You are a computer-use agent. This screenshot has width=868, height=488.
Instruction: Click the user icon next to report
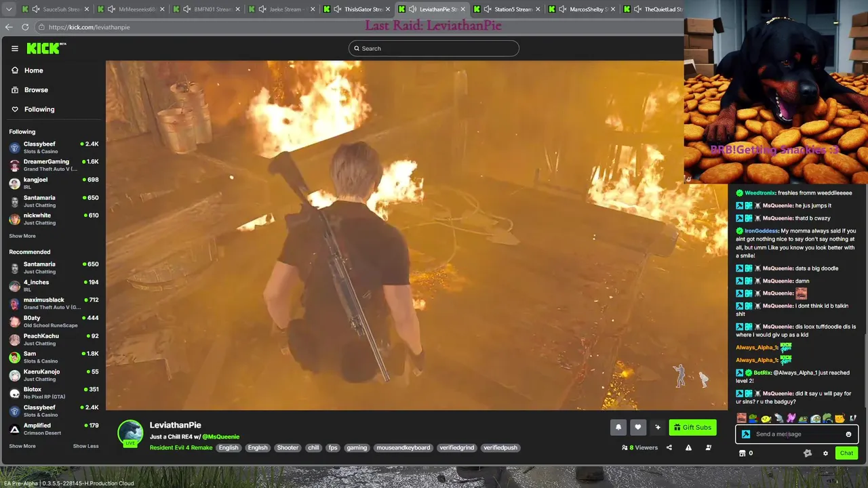coord(708,447)
